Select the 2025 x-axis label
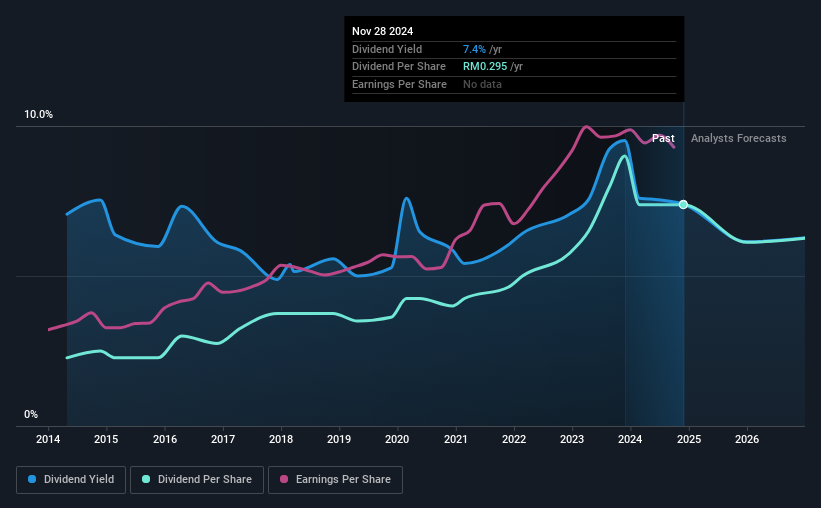821x508 pixels. [689, 439]
